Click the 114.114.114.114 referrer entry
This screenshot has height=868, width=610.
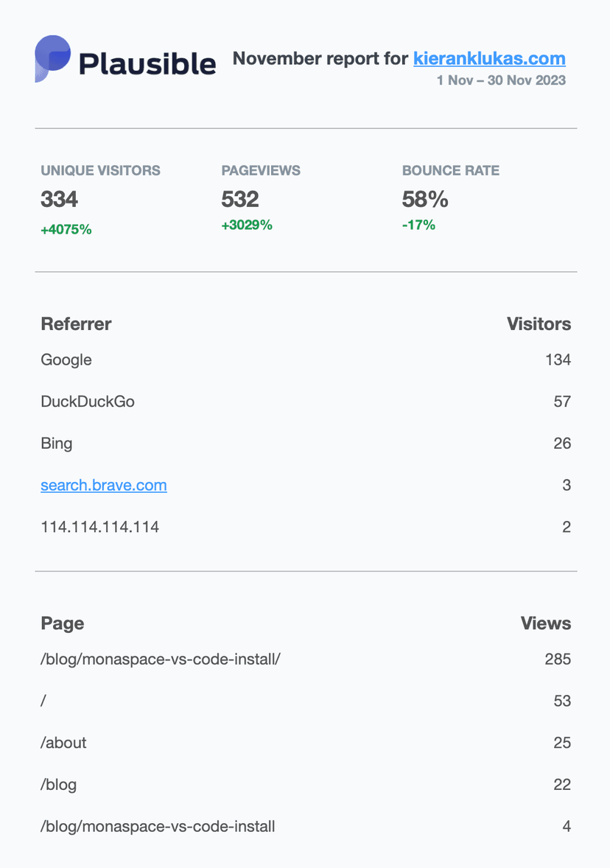[100, 528]
